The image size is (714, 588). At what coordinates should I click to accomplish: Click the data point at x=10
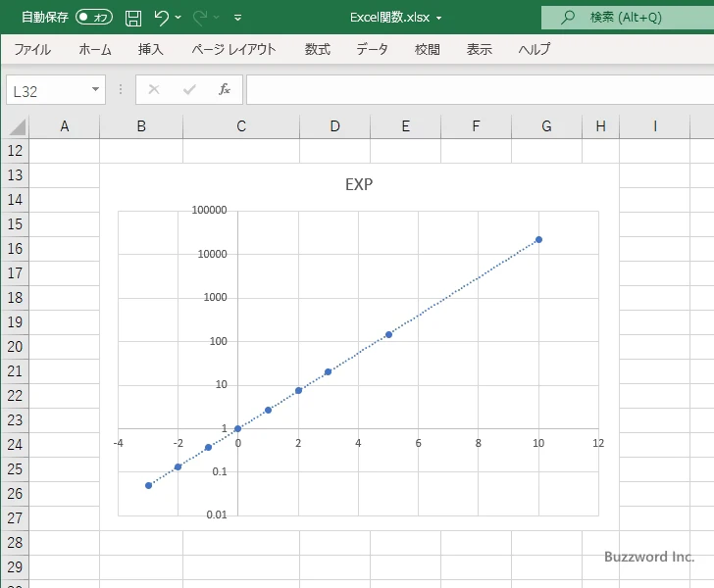tap(538, 240)
